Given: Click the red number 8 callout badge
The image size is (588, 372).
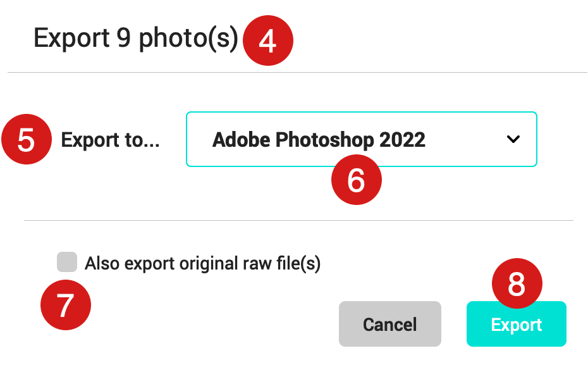Looking at the screenshot, I should point(517,283).
